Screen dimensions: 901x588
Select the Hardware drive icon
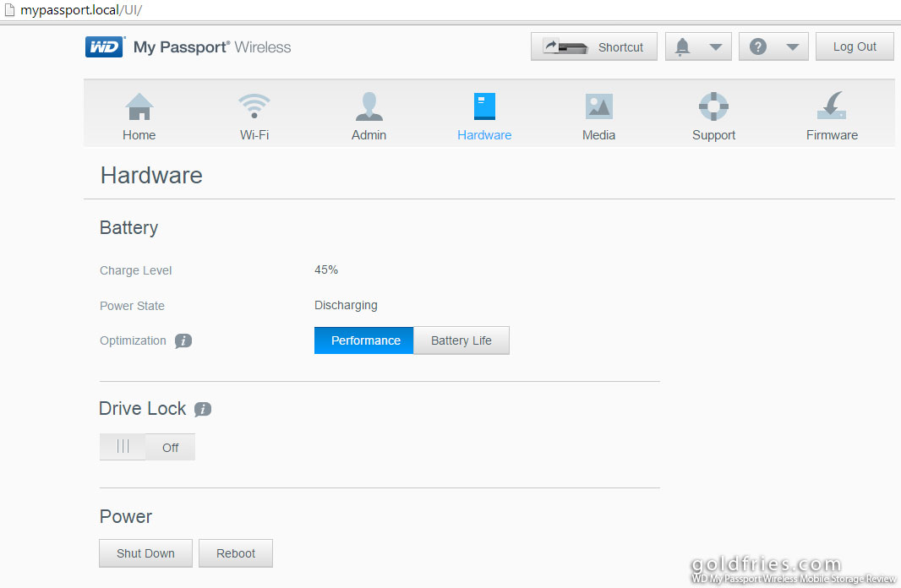click(484, 106)
